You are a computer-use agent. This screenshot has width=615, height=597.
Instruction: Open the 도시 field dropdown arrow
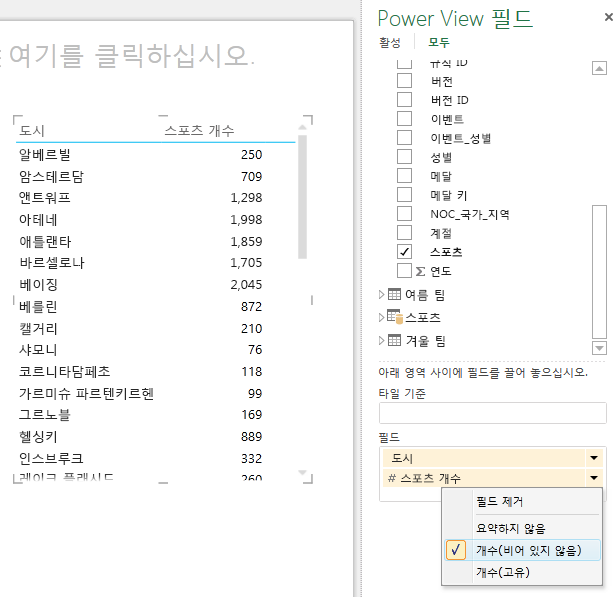594,458
